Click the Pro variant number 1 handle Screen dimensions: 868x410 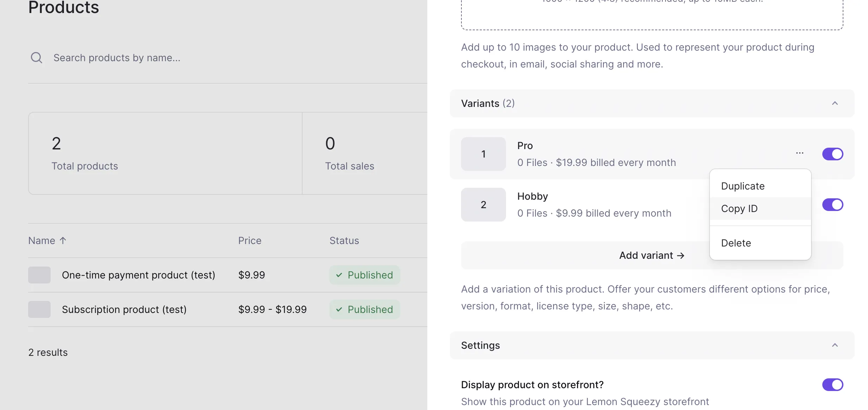pyautogui.click(x=483, y=154)
